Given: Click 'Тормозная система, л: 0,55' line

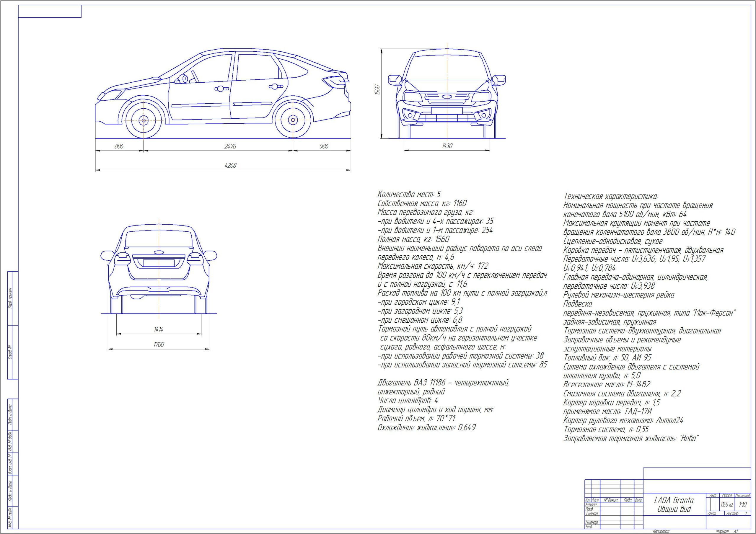Looking at the screenshot, I should point(606,429).
